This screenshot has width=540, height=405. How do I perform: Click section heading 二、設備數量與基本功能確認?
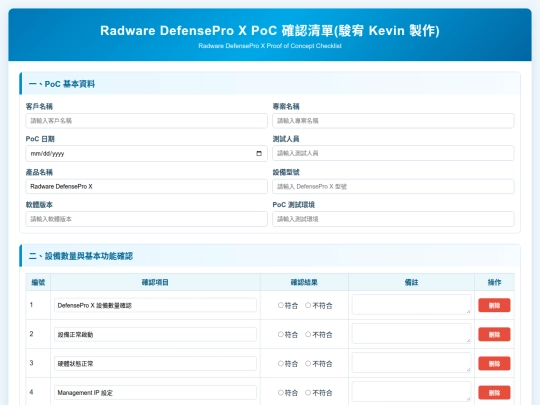(81, 256)
